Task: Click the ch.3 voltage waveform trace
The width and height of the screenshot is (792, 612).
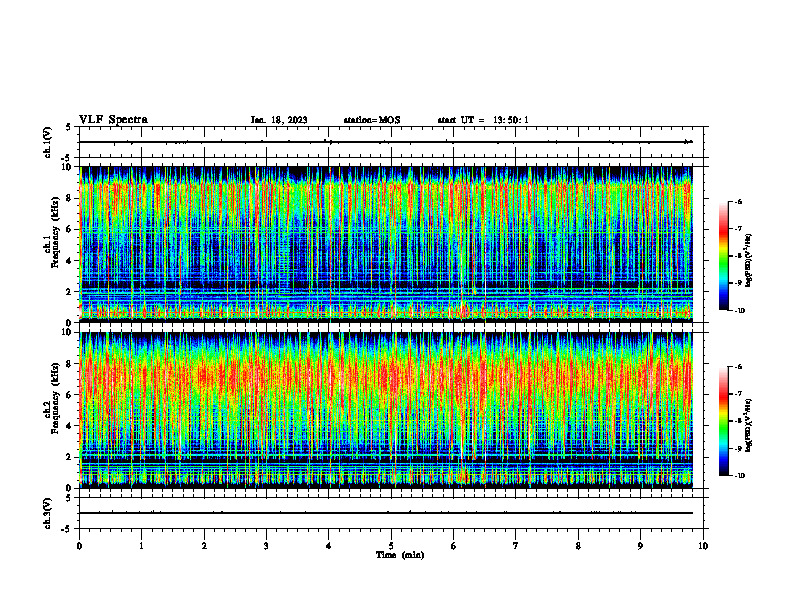Action: pyautogui.click(x=386, y=513)
